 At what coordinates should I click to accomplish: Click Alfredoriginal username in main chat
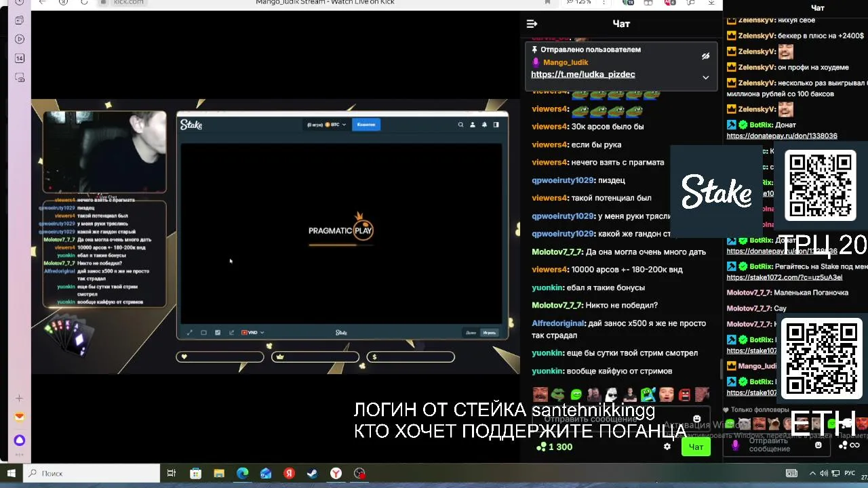(558, 324)
